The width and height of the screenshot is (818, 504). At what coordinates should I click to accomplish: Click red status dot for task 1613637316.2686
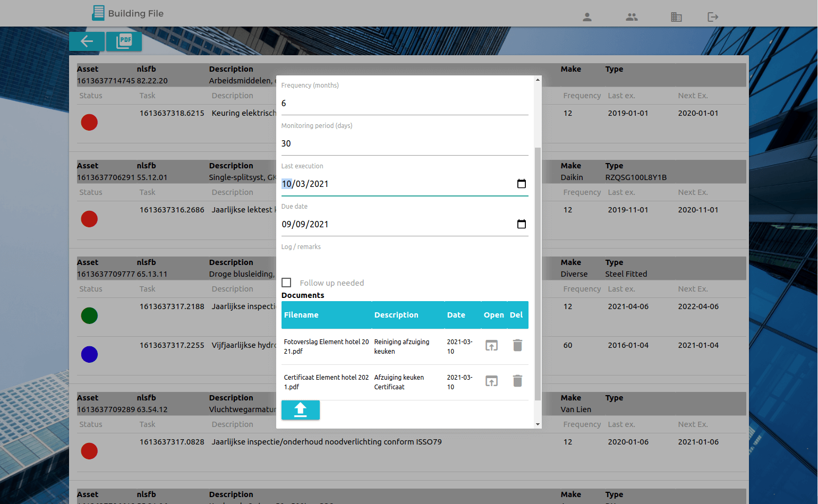click(x=89, y=219)
